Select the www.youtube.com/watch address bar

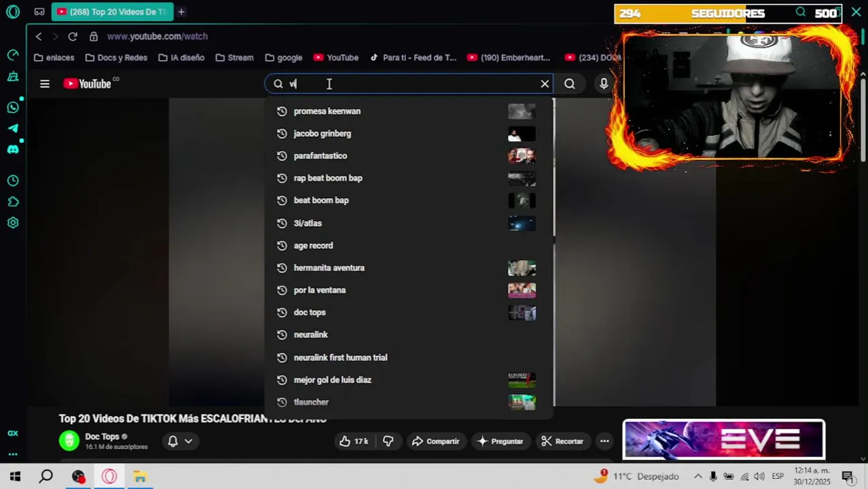(157, 36)
